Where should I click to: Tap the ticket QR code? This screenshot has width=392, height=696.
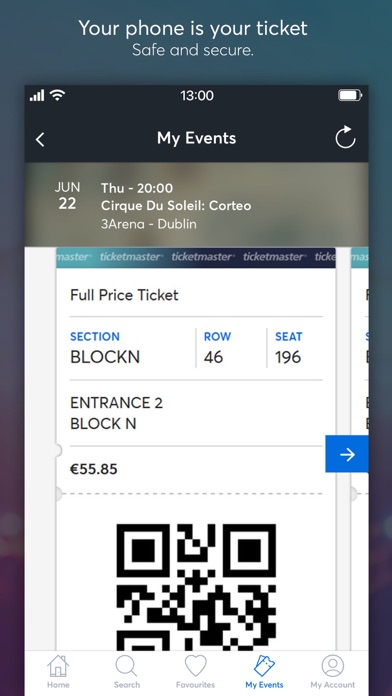[x=196, y=587]
